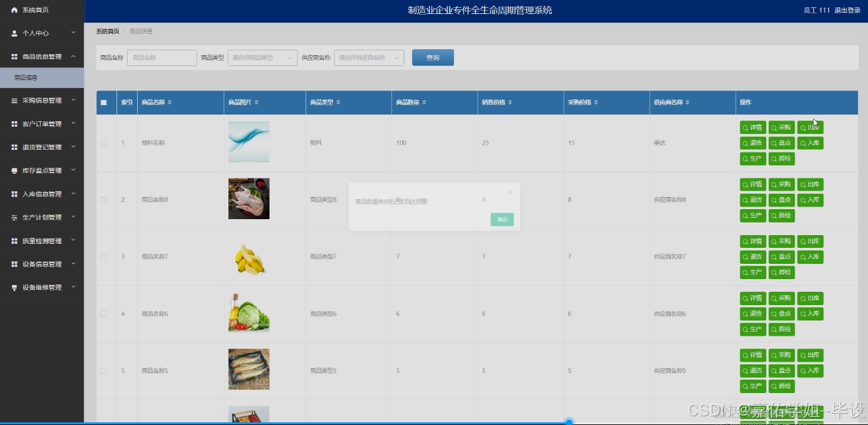This screenshot has width=868, height=425.
Task: Click the quantity cell 100
Action: 401,143
